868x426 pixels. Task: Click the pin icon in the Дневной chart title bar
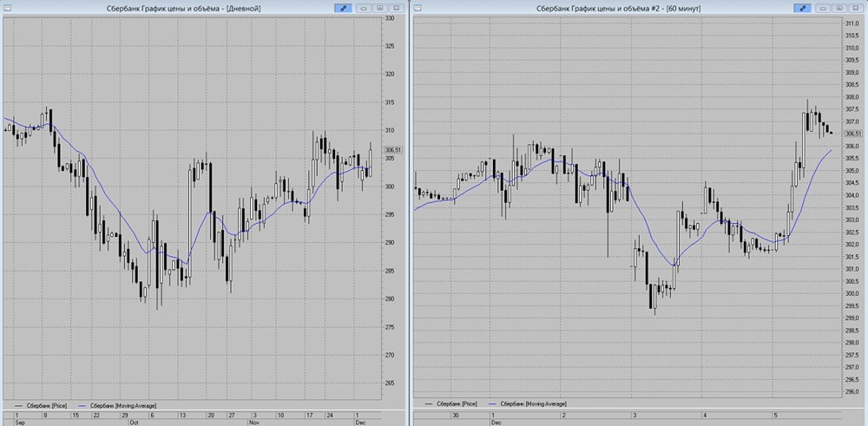343,9
